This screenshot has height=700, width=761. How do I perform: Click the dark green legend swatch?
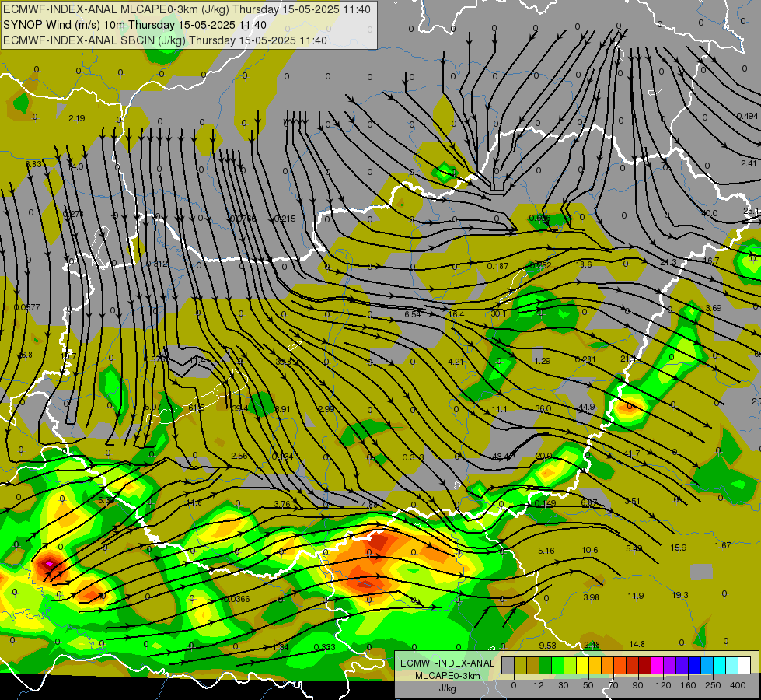tap(546, 665)
